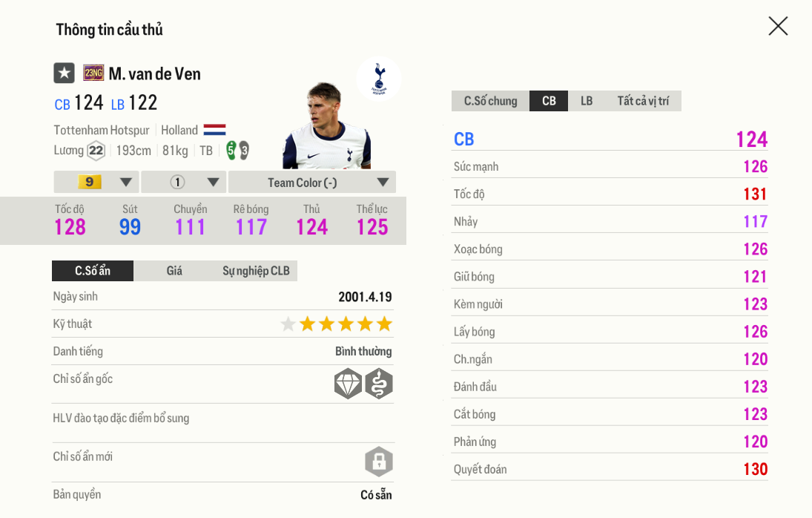The height and width of the screenshot is (518, 812).
Task: Switch stats to the LB position tab
Action: pyautogui.click(x=587, y=101)
